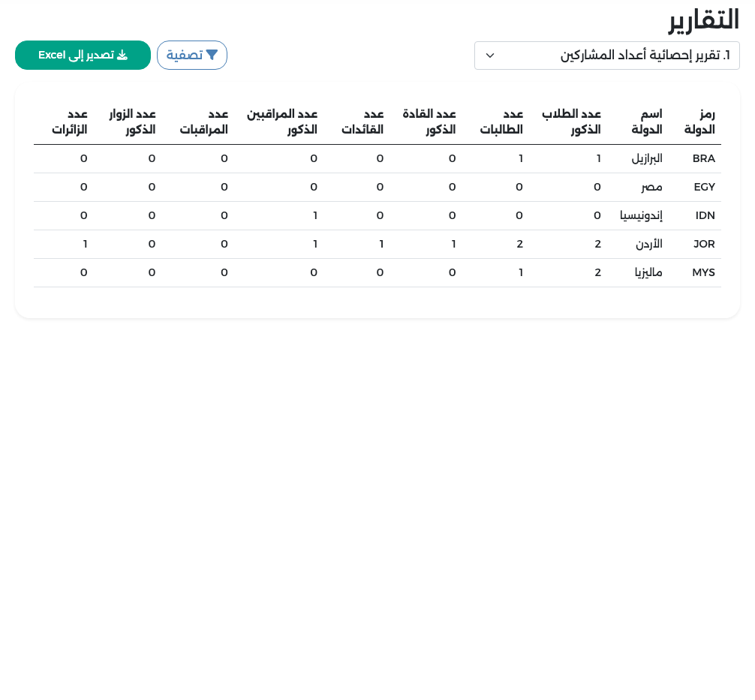This screenshot has width=755, height=700.
Task: Click the country name ماليزيا
Action: pos(648,272)
